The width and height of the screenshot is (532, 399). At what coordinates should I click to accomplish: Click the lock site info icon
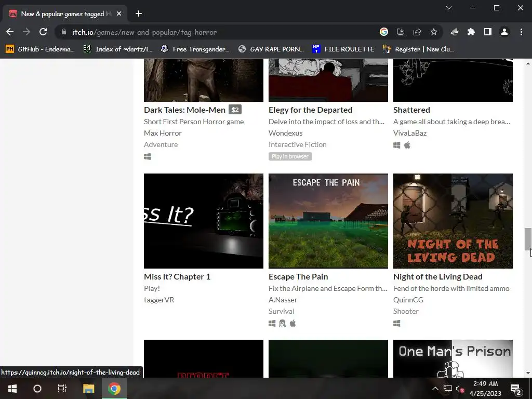click(x=64, y=32)
